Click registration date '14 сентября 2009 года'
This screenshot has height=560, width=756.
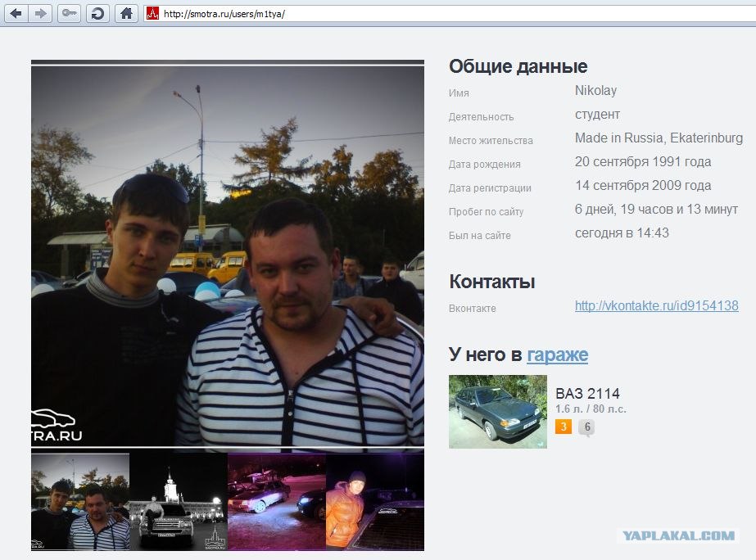point(643,185)
